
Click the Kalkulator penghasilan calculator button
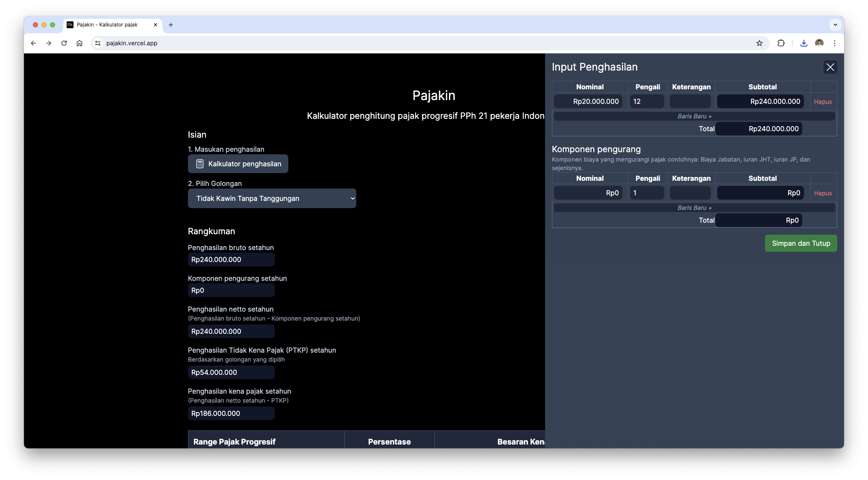(x=238, y=164)
